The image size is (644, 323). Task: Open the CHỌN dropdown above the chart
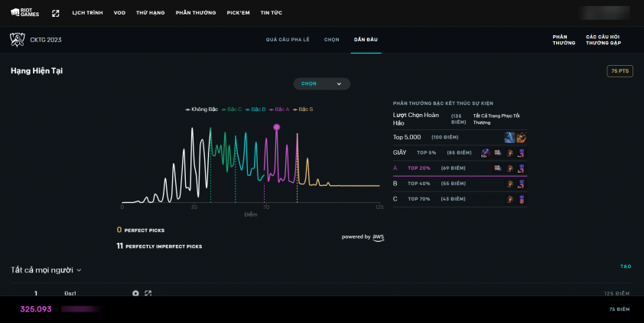pyautogui.click(x=321, y=84)
